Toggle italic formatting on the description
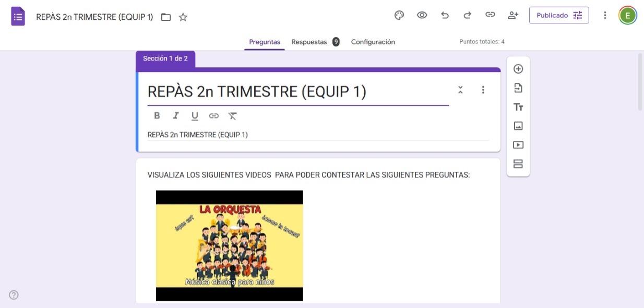The height and width of the screenshot is (308, 644). 176,115
